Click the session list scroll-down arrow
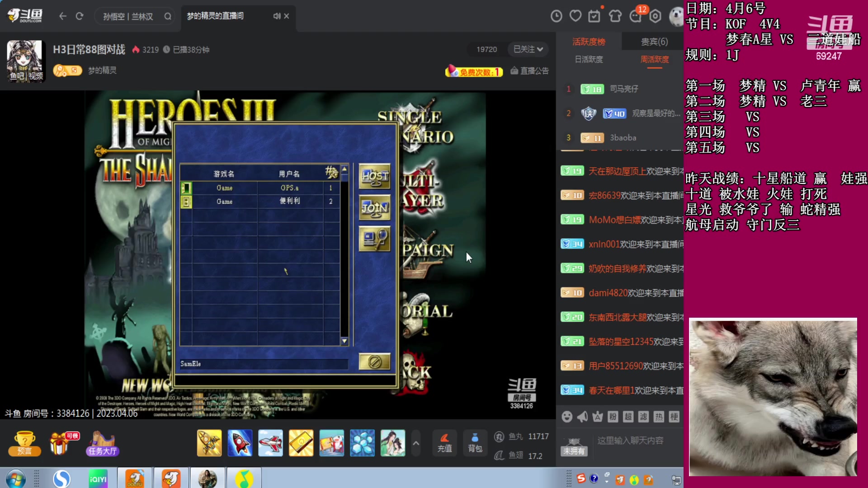The height and width of the screenshot is (488, 868). coord(344,341)
